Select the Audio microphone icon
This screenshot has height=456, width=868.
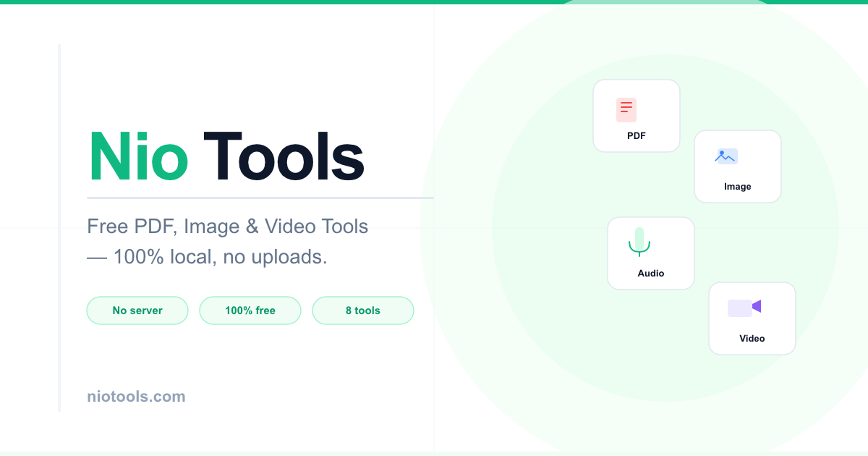(639, 242)
